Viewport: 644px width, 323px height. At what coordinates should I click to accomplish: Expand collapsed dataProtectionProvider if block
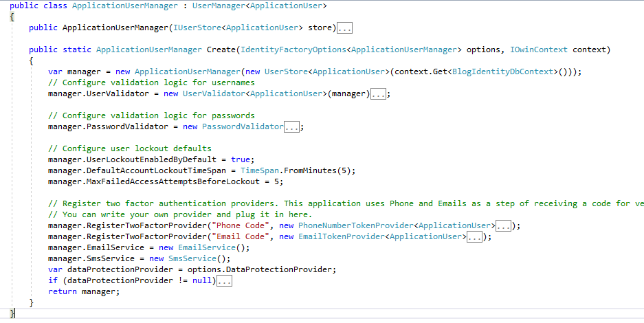coord(224,280)
